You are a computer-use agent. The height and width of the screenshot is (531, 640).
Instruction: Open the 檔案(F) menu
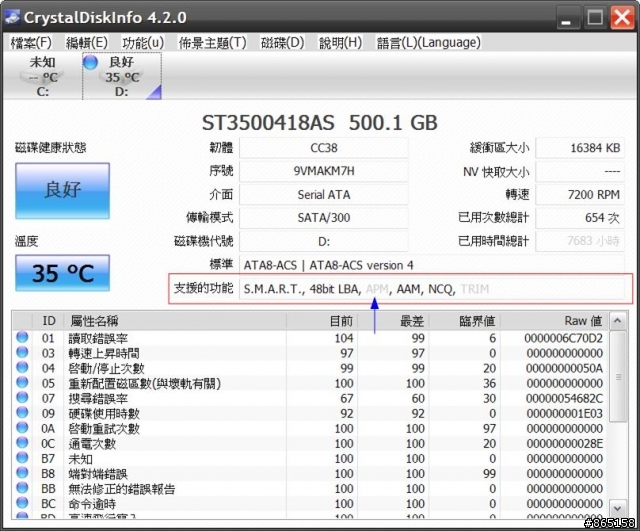31,42
